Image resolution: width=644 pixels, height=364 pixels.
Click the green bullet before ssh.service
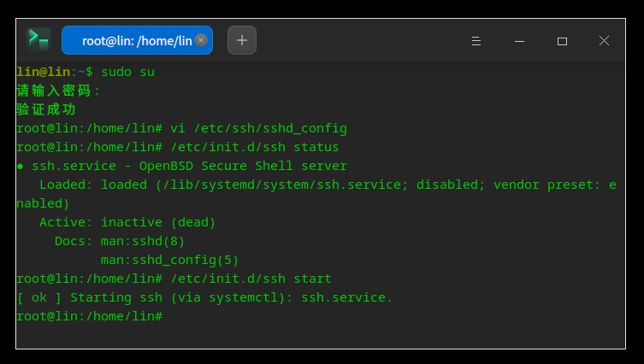tap(20, 166)
